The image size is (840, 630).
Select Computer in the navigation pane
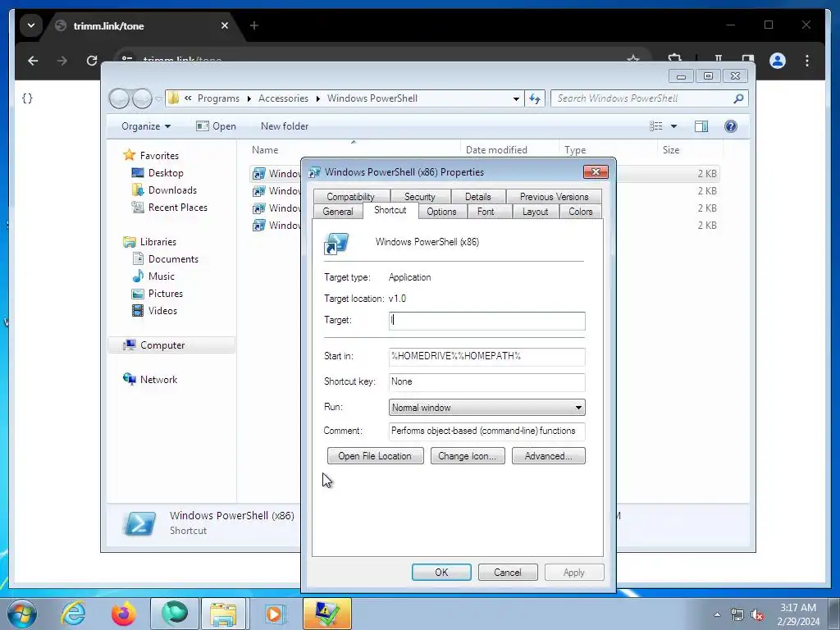click(162, 345)
